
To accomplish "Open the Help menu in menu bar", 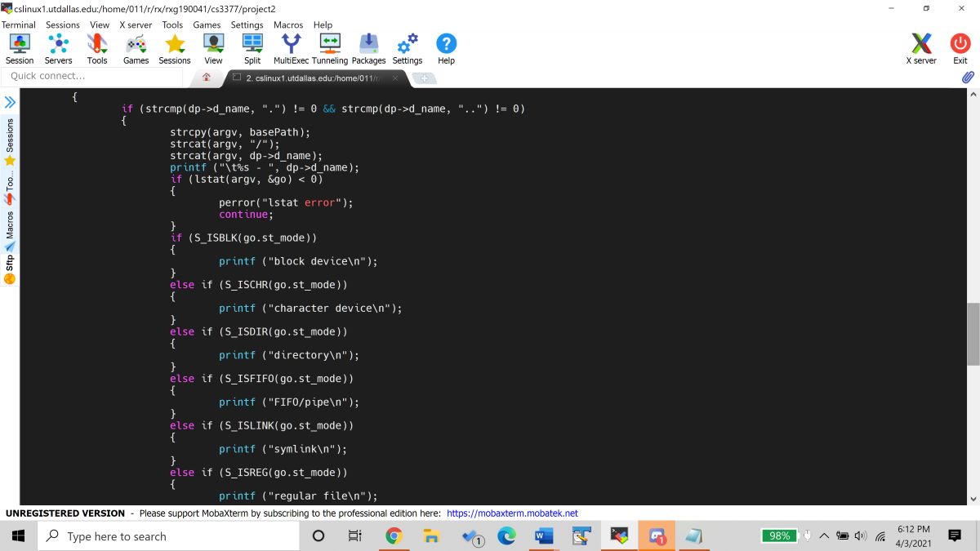I will pyautogui.click(x=323, y=24).
